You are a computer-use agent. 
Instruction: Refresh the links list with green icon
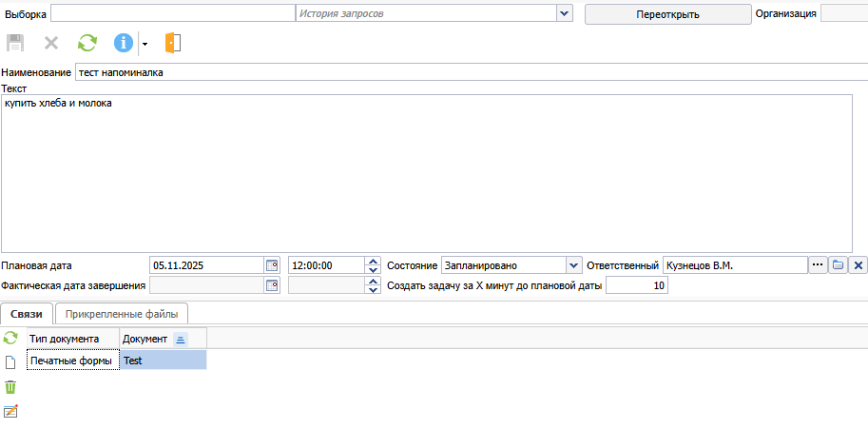click(10, 338)
